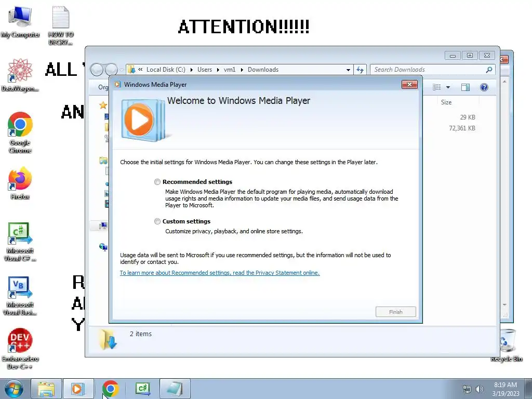
Task: Expand the arrow after vm1 breadcrumb
Action: 242,70
